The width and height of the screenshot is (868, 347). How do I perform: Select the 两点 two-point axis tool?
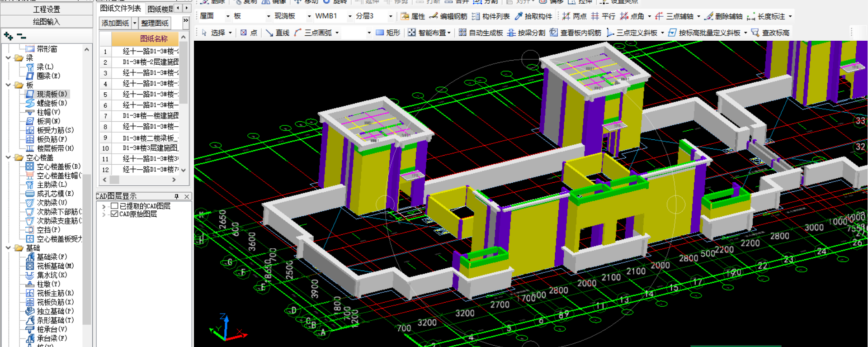pos(574,16)
